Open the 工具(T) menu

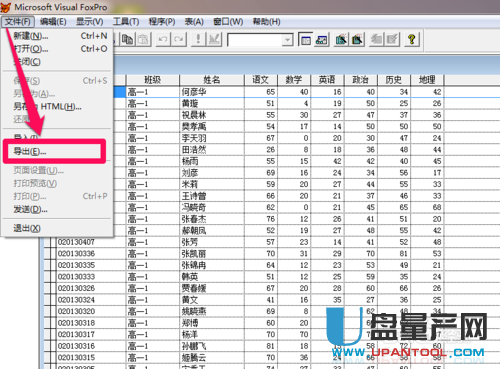(x=126, y=22)
